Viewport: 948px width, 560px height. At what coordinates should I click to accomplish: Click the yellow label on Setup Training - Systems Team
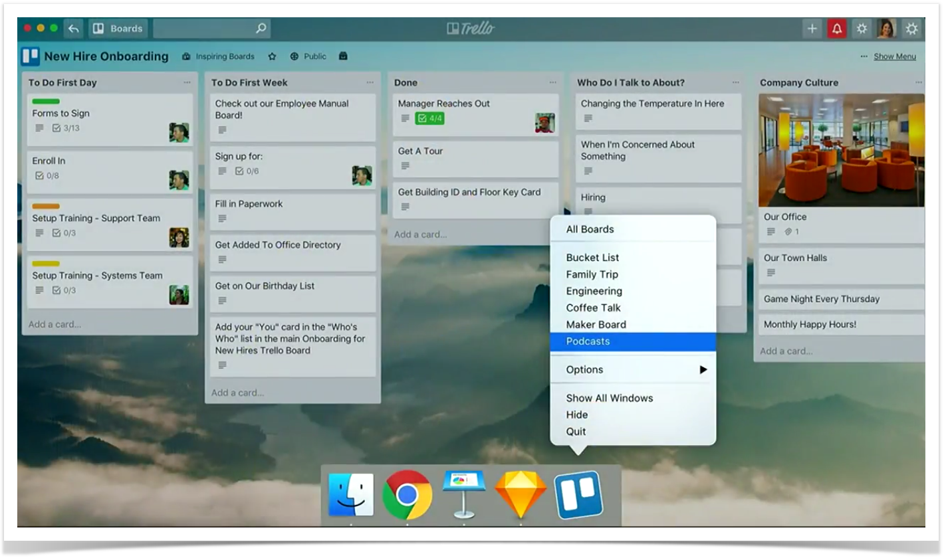46,264
